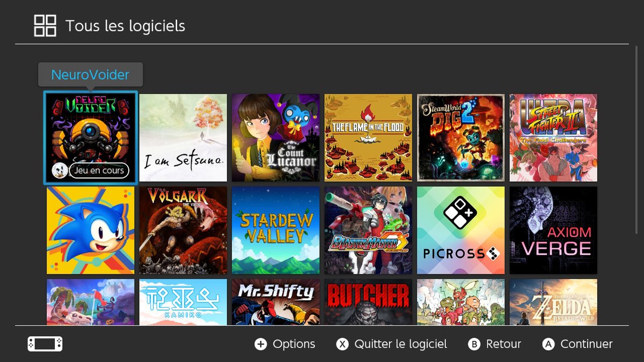
Task: Select the Sonic Mania game tile
Action: click(x=91, y=231)
